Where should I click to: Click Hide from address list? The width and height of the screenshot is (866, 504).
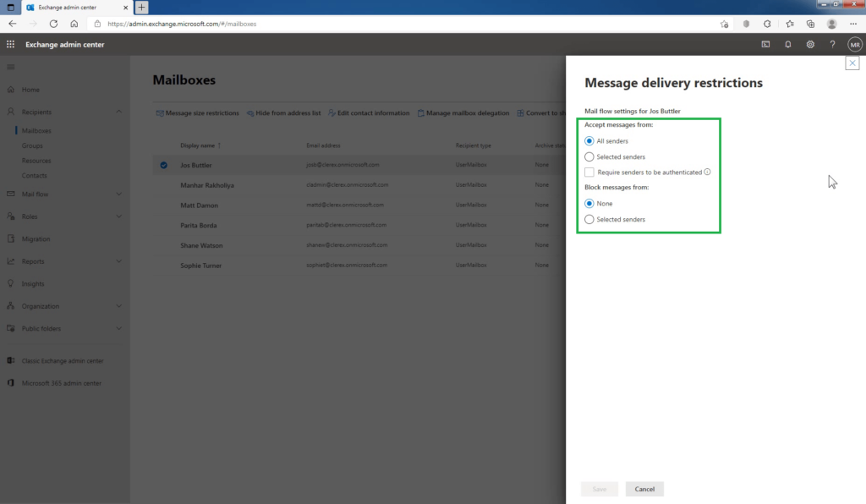[284, 113]
